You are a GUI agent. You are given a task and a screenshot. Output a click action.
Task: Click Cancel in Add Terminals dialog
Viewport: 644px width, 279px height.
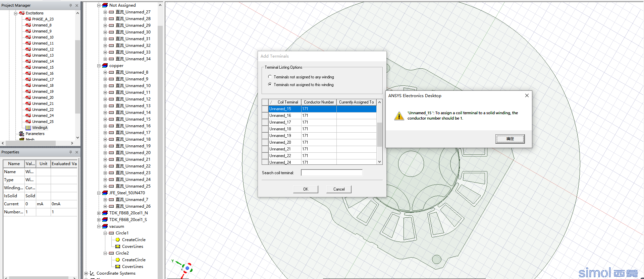pos(339,189)
